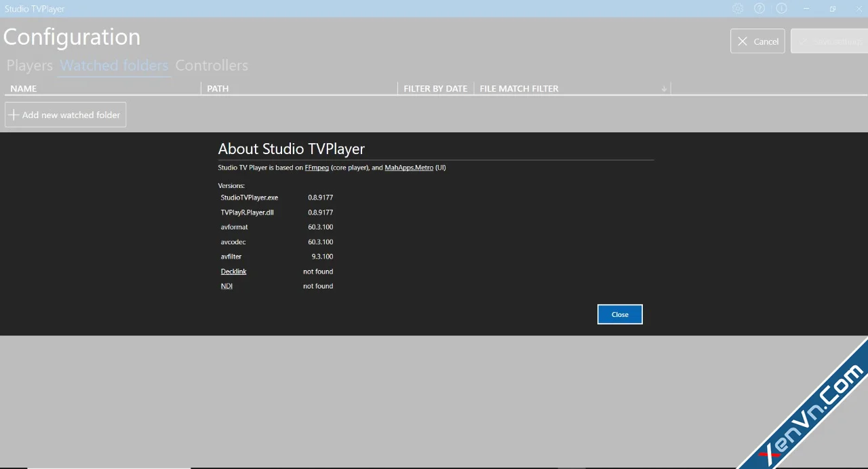Click the avformat label
The height and width of the screenshot is (469, 868).
[x=234, y=227]
